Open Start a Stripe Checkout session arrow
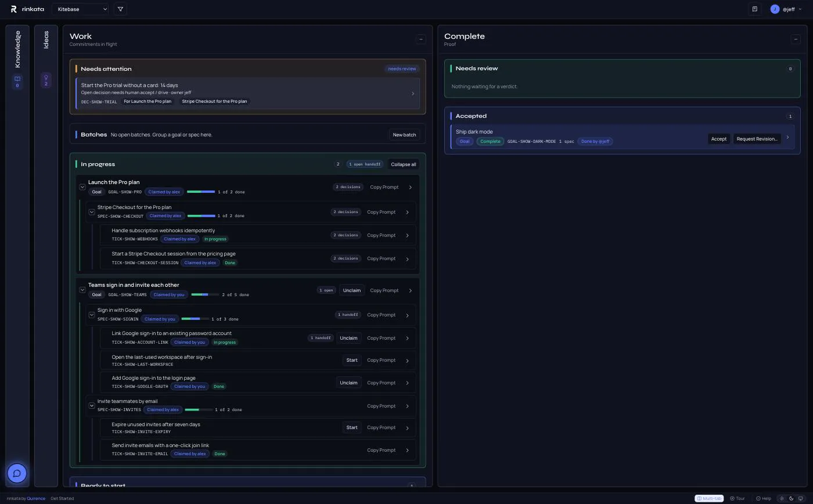 (407, 259)
